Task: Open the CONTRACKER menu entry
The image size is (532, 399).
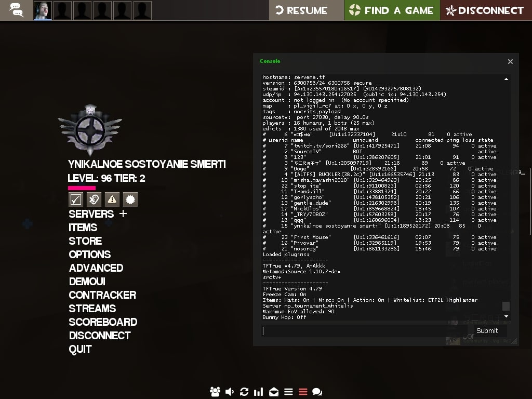Action: tap(102, 295)
